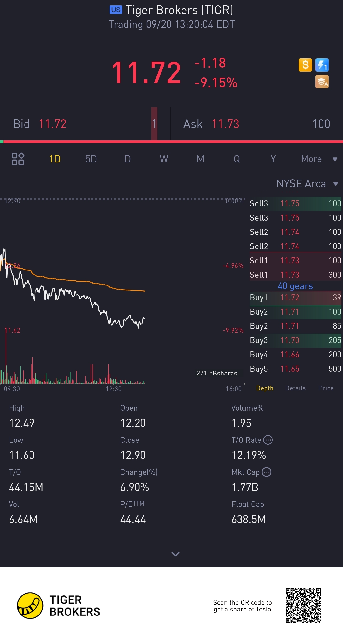
Task: Select the 1D chart timeframe
Action: click(x=55, y=159)
